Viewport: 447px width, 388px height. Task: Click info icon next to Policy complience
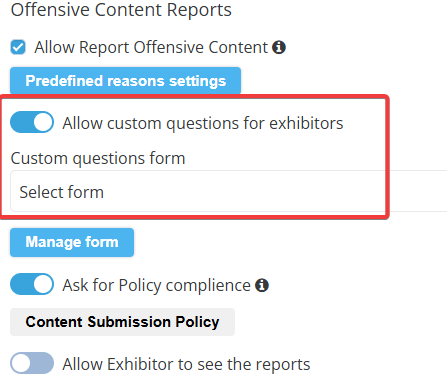point(262,285)
